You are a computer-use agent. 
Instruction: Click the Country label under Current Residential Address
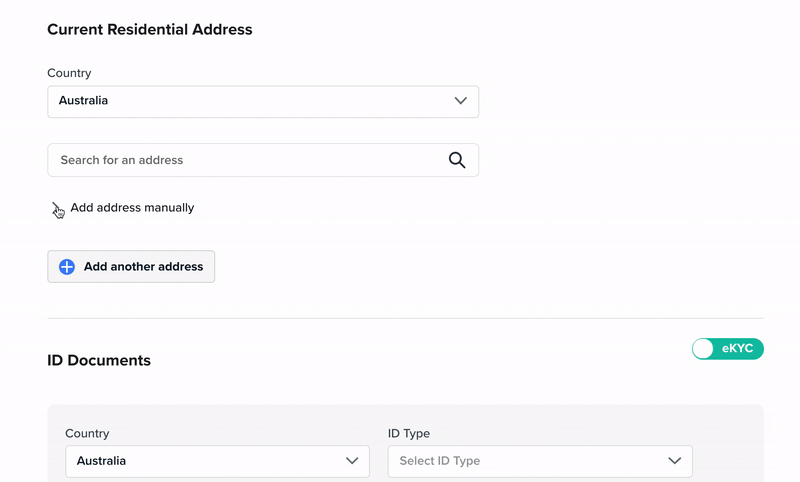tap(69, 73)
